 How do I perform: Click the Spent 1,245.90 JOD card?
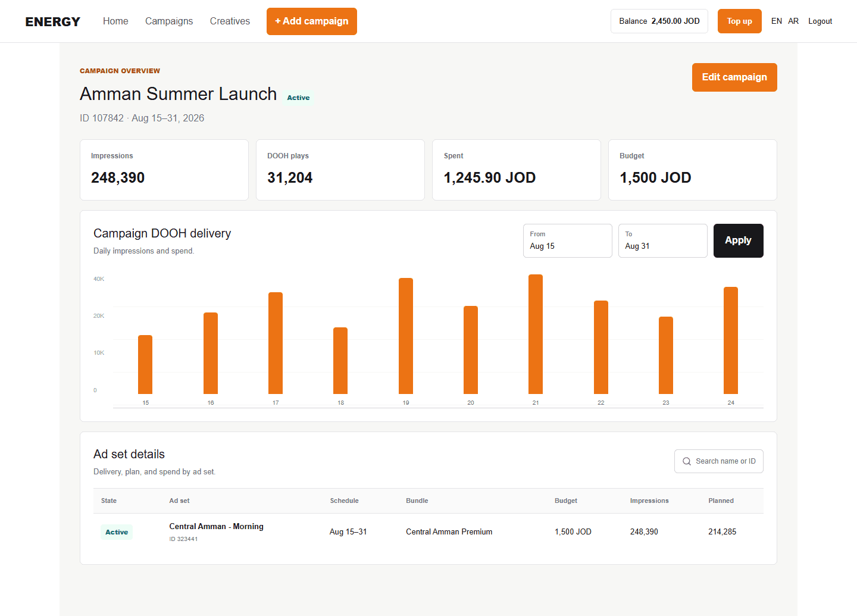517,170
